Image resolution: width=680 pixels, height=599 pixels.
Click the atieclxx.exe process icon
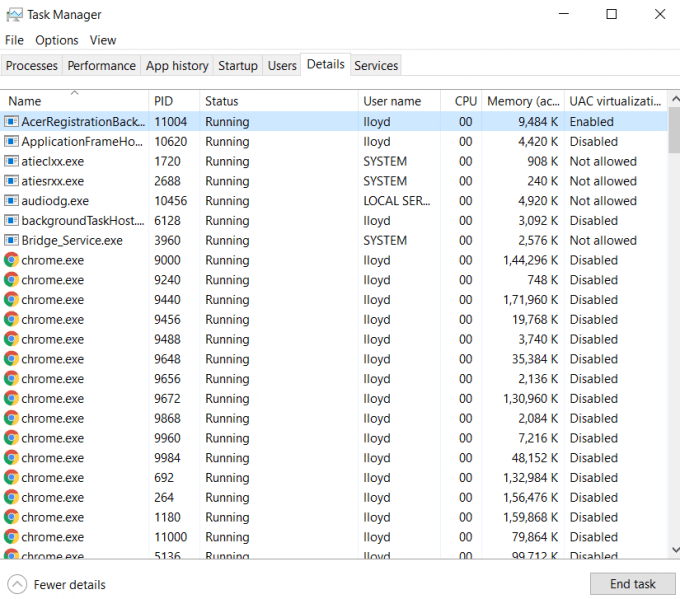click(11, 161)
